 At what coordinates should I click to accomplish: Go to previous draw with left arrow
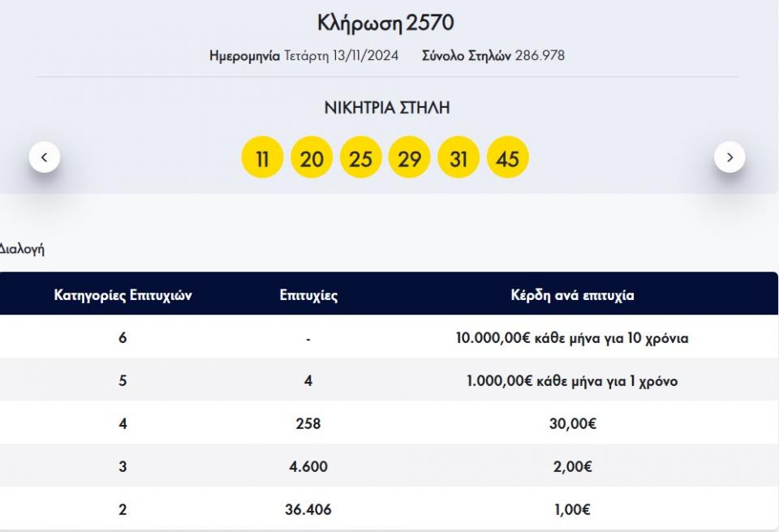click(x=45, y=157)
